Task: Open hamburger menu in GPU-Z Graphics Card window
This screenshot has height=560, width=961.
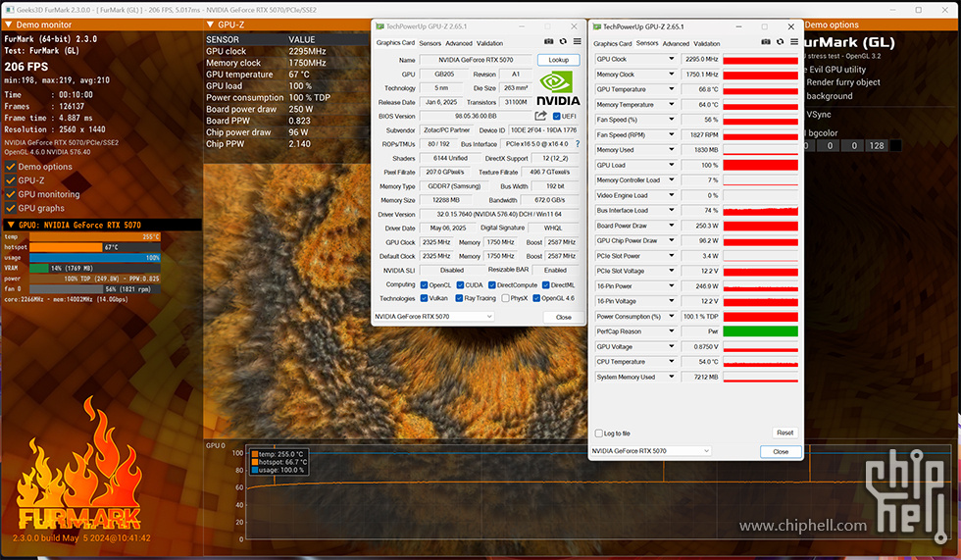Action: (577, 41)
